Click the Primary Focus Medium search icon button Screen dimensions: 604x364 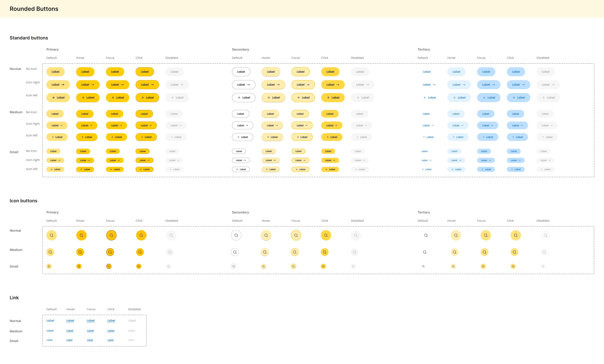click(110, 252)
